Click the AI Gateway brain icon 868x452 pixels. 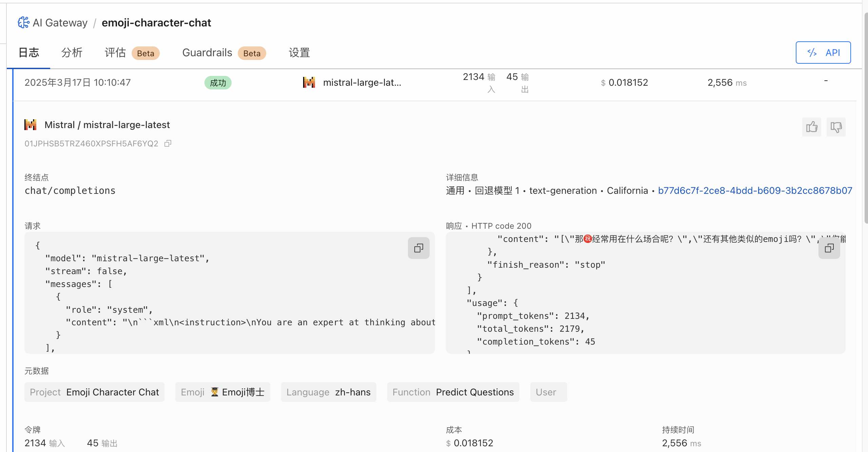23,23
